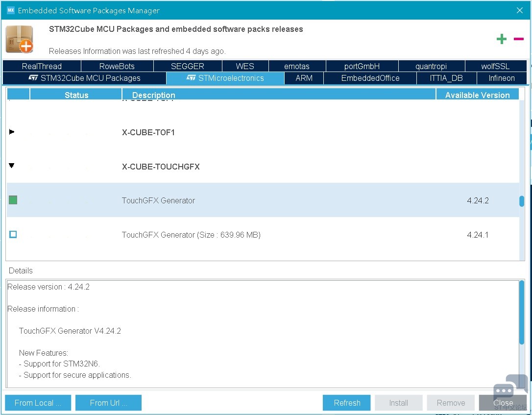Click the 4.24.2 version cell
This screenshot has width=532, height=415.
478,200
